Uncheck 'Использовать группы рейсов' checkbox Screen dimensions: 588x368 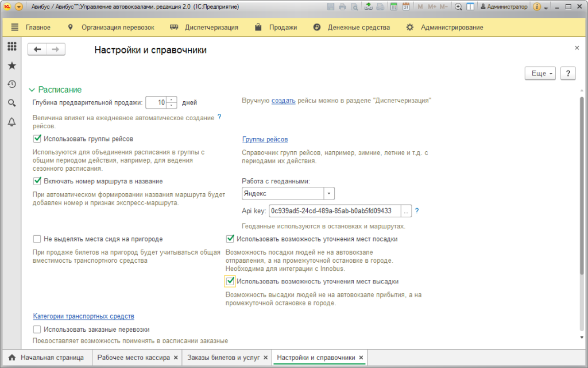click(x=37, y=139)
